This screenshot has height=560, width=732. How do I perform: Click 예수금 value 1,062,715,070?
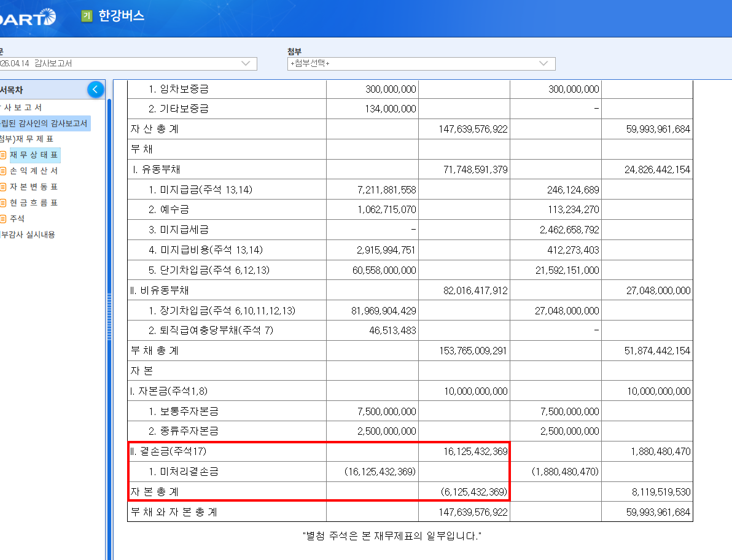(x=386, y=210)
